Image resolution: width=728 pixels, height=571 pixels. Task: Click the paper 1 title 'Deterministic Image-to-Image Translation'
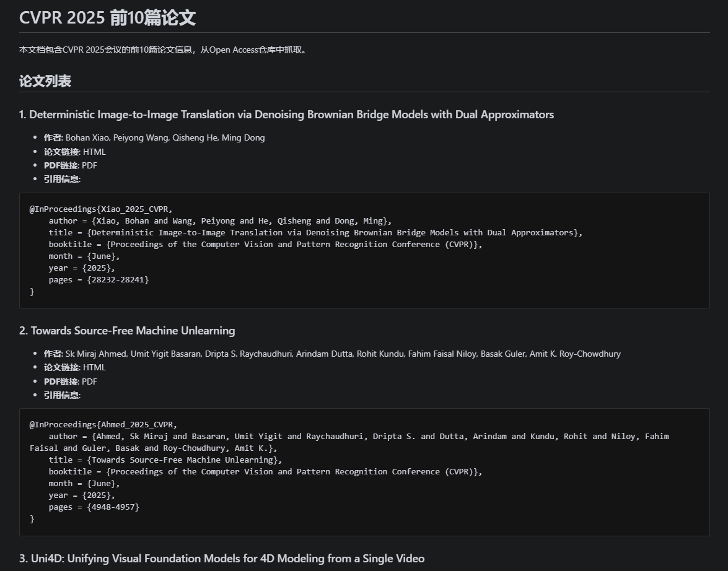[286, 114]
